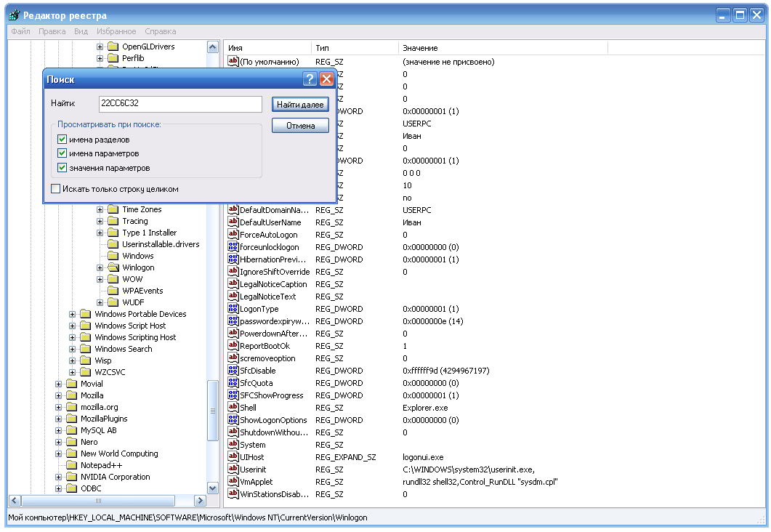Toggle the 'имена параметров' checkbox
The image size is (771, 532).
(x=62, y=153)
